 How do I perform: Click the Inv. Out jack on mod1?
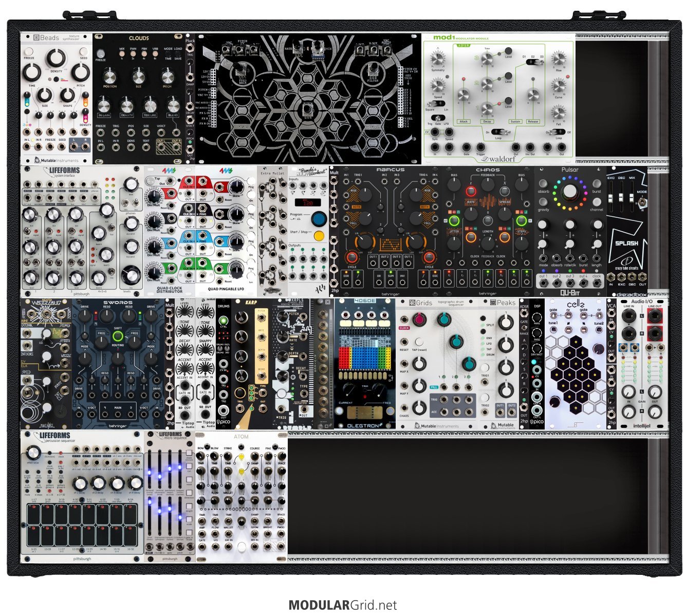529,146
